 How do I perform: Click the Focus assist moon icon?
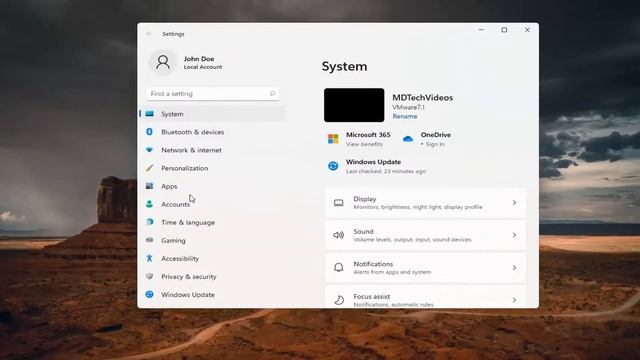point(339,300)
